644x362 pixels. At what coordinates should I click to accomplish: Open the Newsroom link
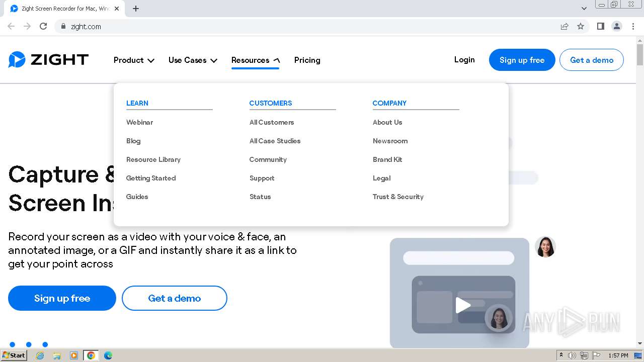click(x=390, y=141)
